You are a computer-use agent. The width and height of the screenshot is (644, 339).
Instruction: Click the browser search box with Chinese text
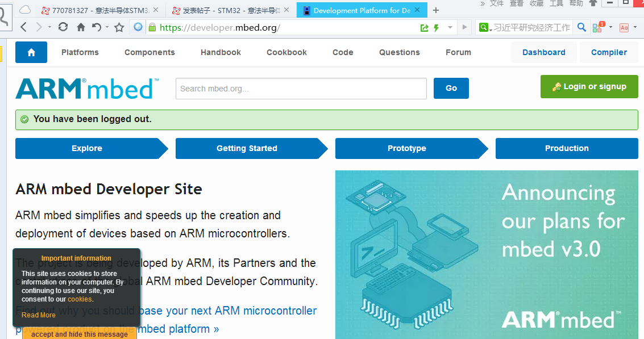[x=532, y=27]
